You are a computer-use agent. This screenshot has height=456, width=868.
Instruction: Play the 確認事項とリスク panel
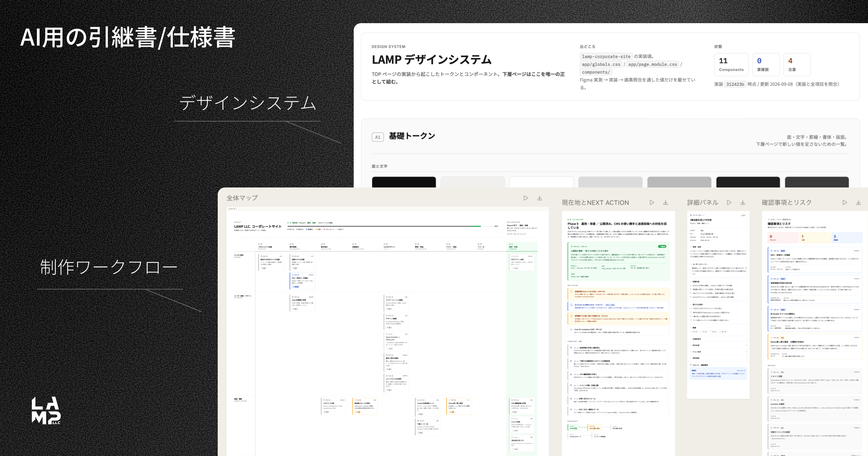point(844,203)
